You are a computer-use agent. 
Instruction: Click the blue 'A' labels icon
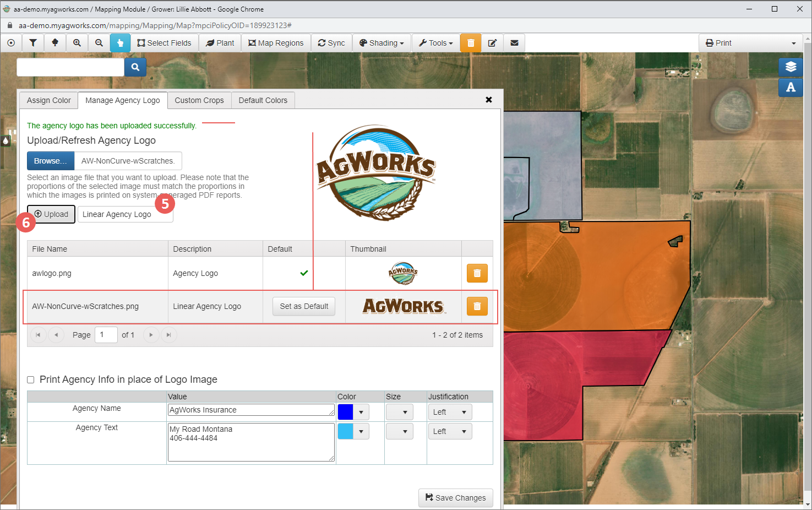click(791, 87)
